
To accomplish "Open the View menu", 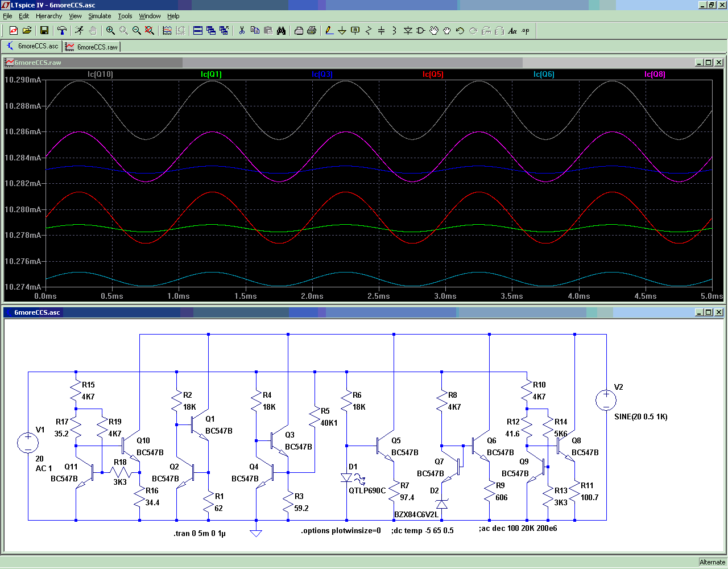I will click(x=75, y=16).
